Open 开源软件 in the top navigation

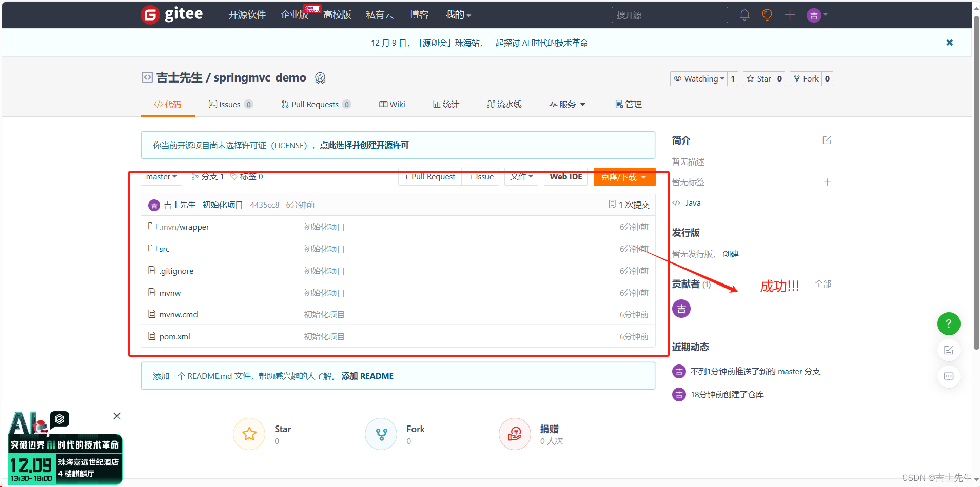tap(247, 15)
